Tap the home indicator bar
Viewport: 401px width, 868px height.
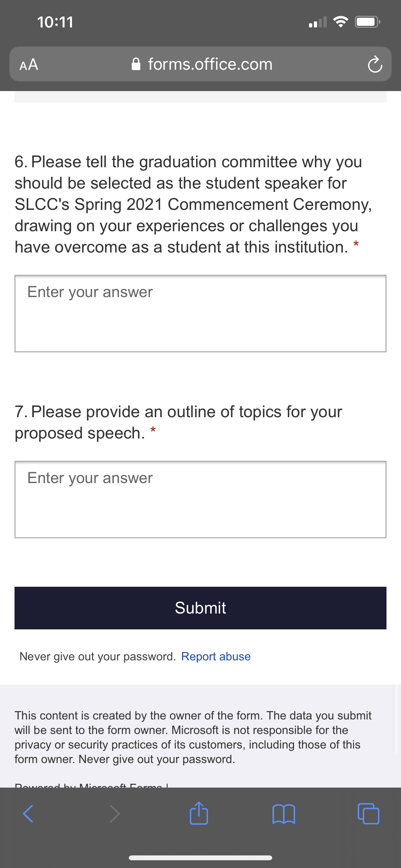(200, 858)
